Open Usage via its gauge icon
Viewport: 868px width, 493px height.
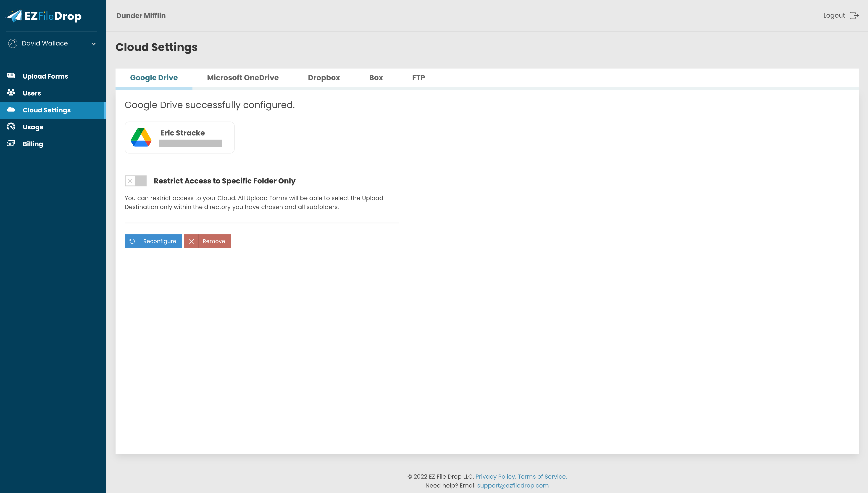tap(11, 127)
